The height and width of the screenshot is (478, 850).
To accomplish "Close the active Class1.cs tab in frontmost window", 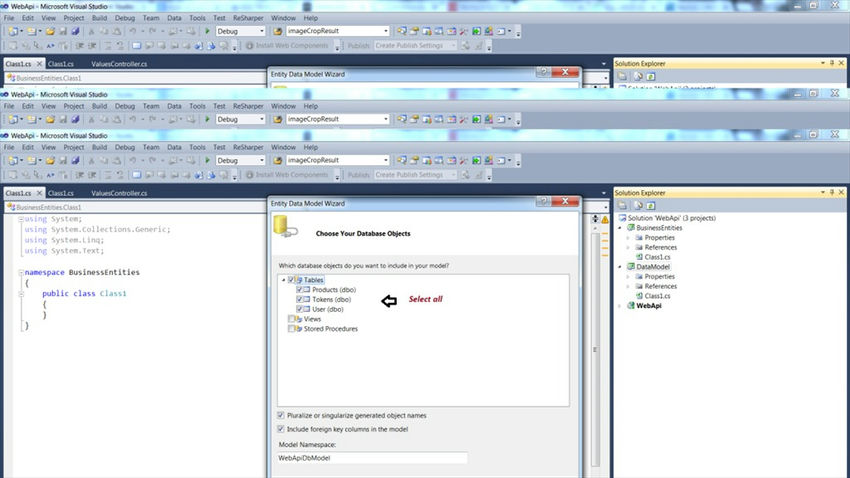I will (38, 193).
